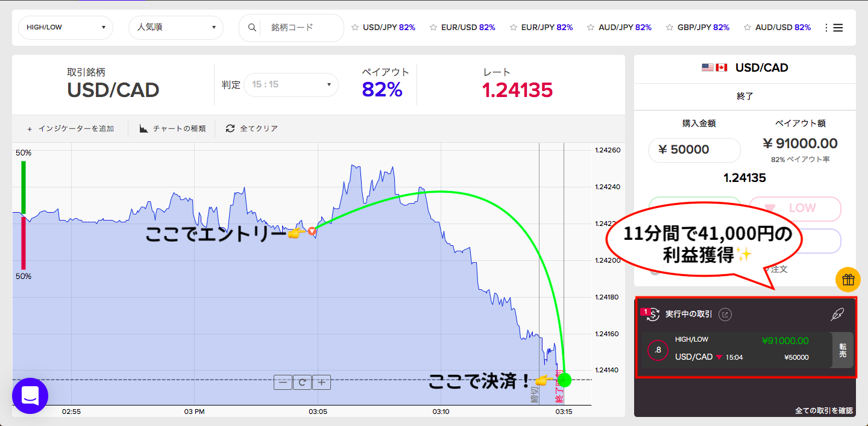Viewport: 868px width, 426px height.
Task: Open the yellow gift rewards icon
Action: tap(848, 280)
